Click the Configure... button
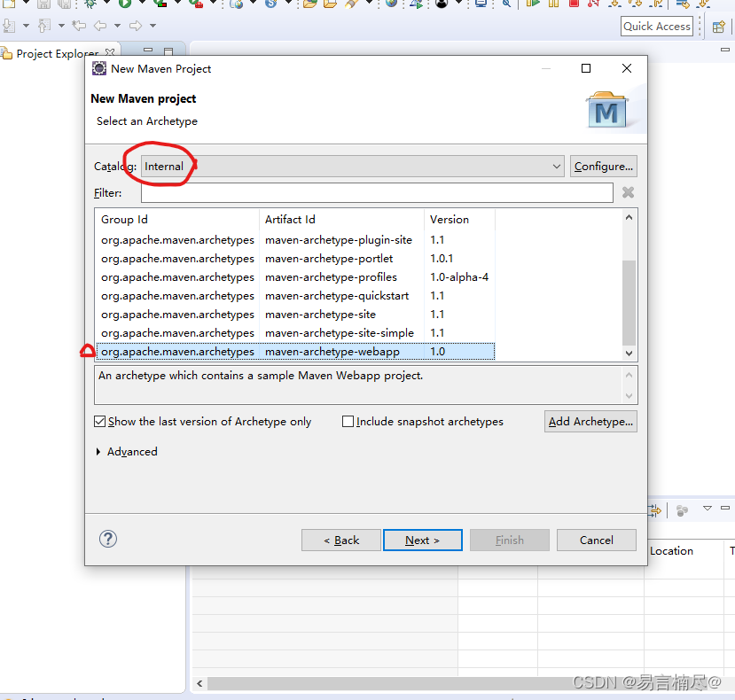This screenshot has width=735, height=700. tap(603, 167)
